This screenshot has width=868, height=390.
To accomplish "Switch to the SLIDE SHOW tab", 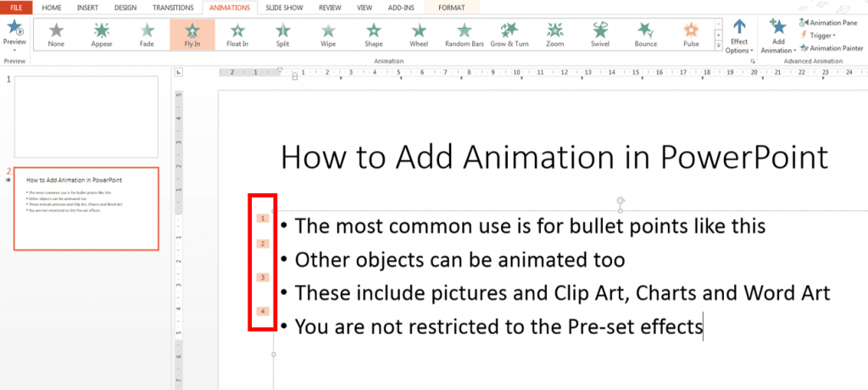I will pyautogui.click(x=284, y=8).
